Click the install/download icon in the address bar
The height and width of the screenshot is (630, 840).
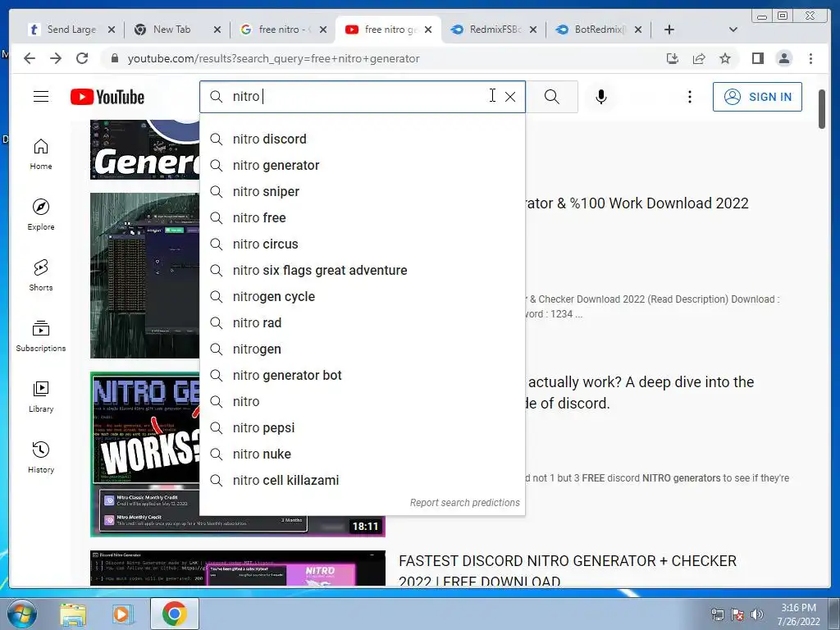click(x=673, y=58)
